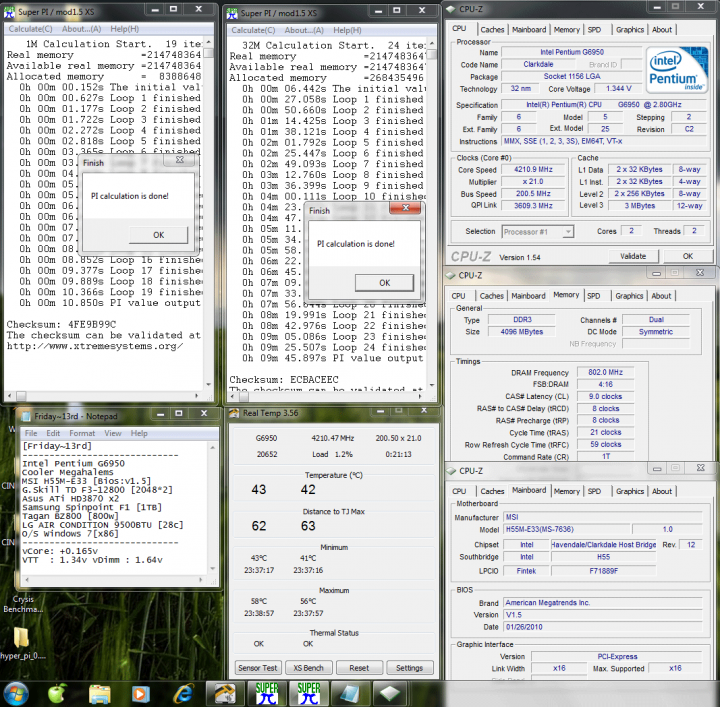Image resolution: width=720 pixels, height=707 pixels.
Task: Click Notepad horizontal scrollbar right arrow
Action: click(x=201, y=580)
